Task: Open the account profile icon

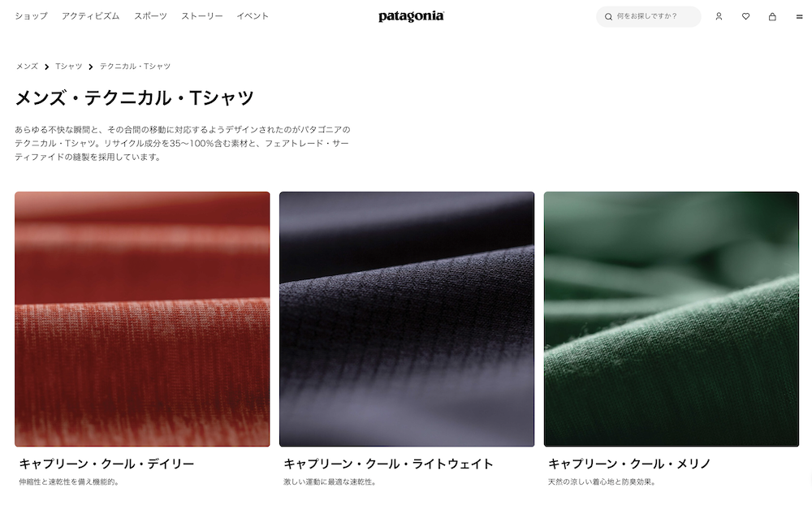Action: [x=719, y=16]
